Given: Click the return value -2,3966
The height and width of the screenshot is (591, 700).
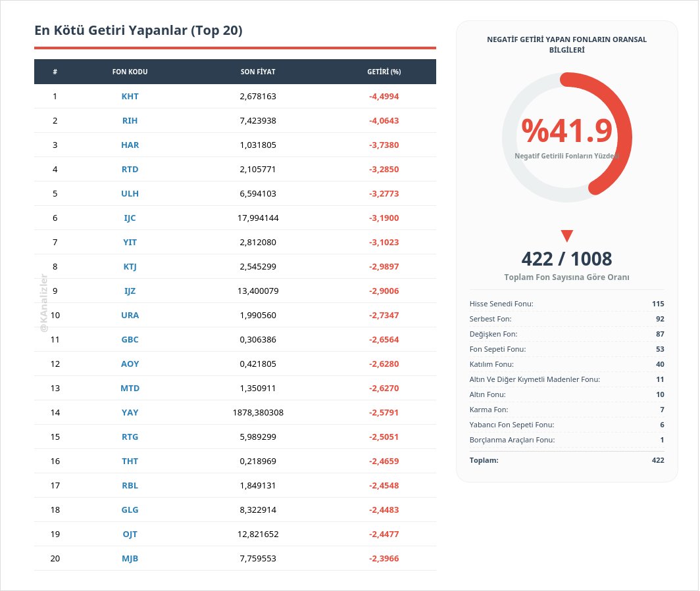Looking at the screenshot, I should [384, 558].
